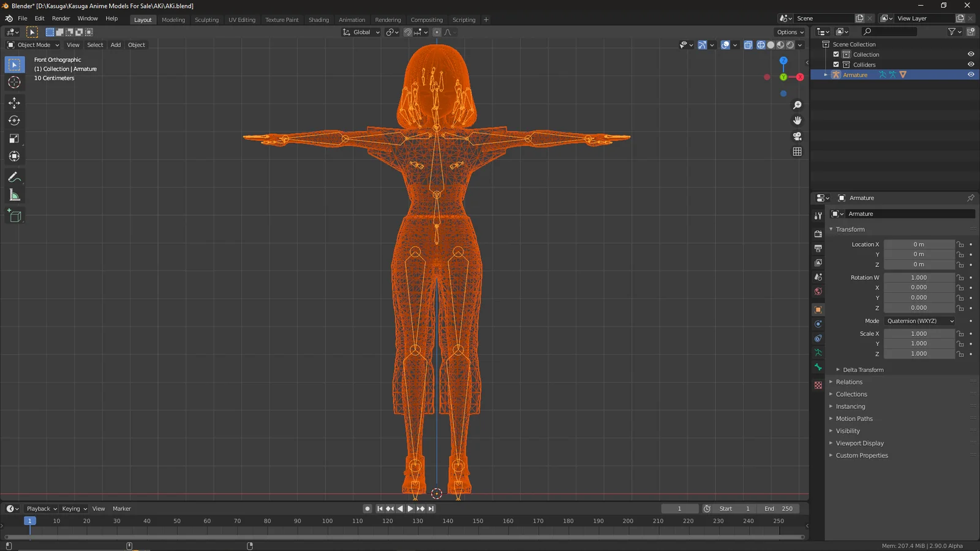Switch to the Shading workspace tab
The width and height of the screenshot is (980, 551).
click(318, 20)
